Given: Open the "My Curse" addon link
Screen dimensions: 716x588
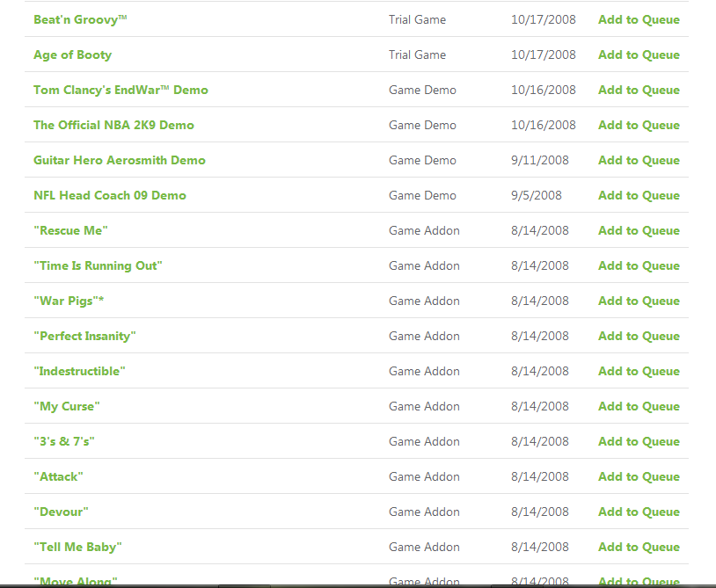Looking at the screenshot, I should [x=66, y=406].
